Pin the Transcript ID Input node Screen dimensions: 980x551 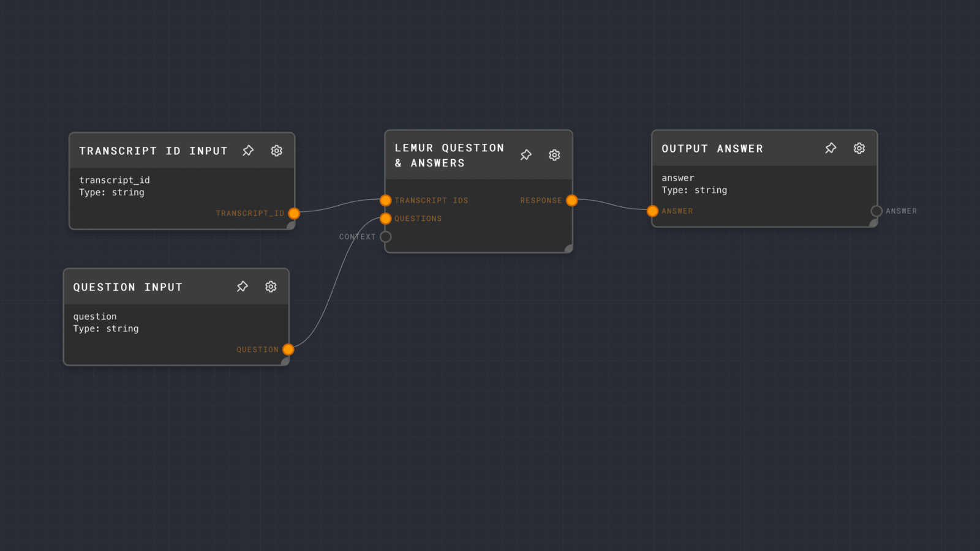coord(248,151)
